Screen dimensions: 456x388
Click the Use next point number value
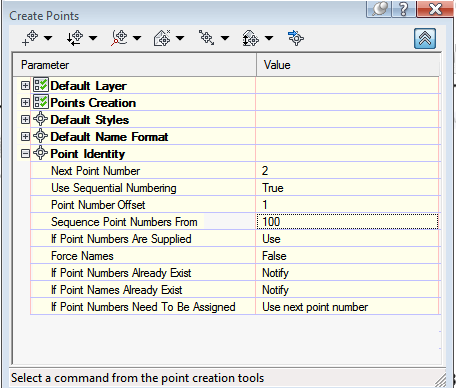(347, 307)
